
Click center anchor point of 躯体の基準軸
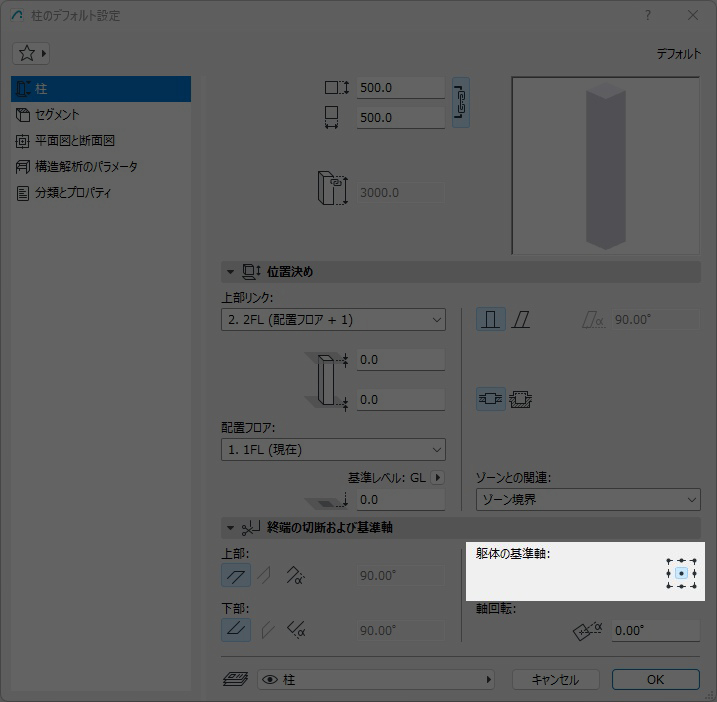(x=681, y=573)
